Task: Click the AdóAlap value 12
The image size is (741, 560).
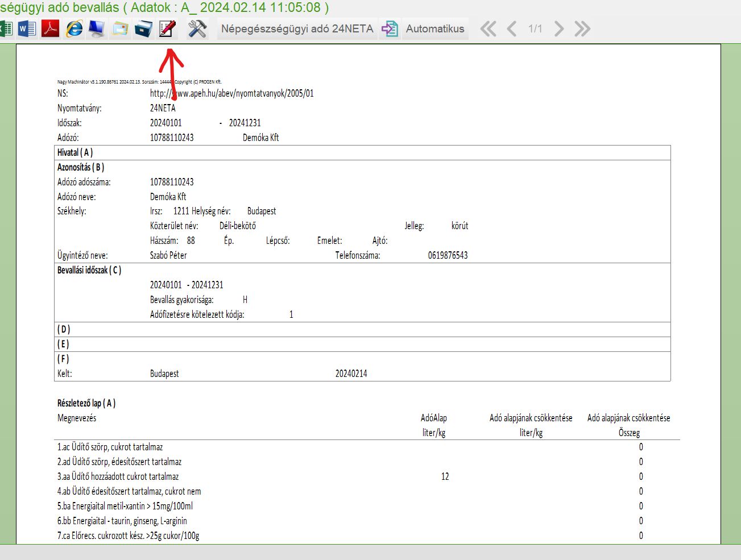Action: point(445,476)
